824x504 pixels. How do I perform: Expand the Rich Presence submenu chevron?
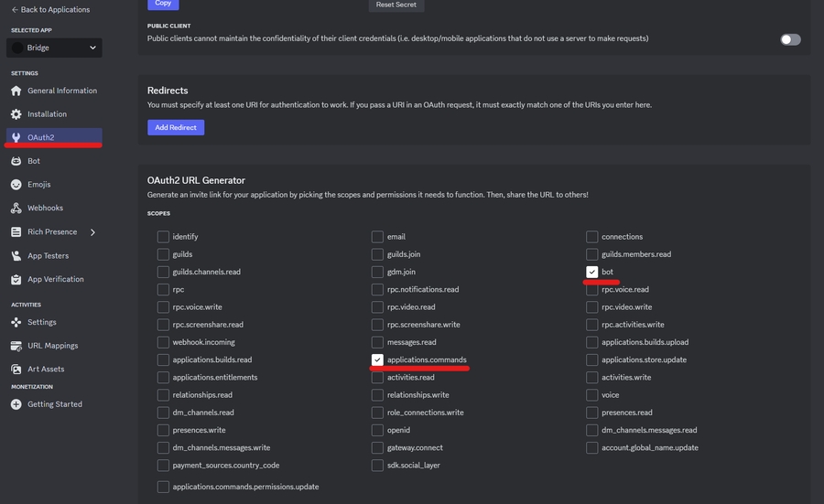[92, 232]
